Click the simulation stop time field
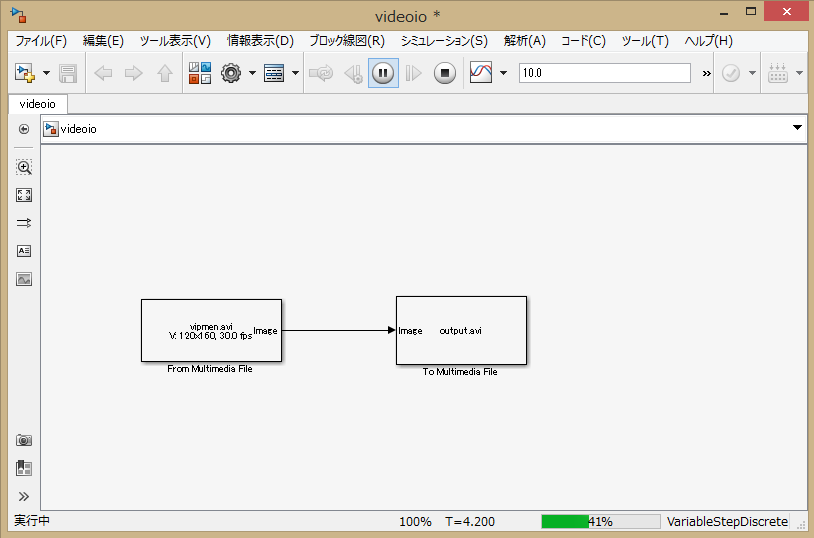The width and height of the screenshot is (814, 538). click(604, 73)
